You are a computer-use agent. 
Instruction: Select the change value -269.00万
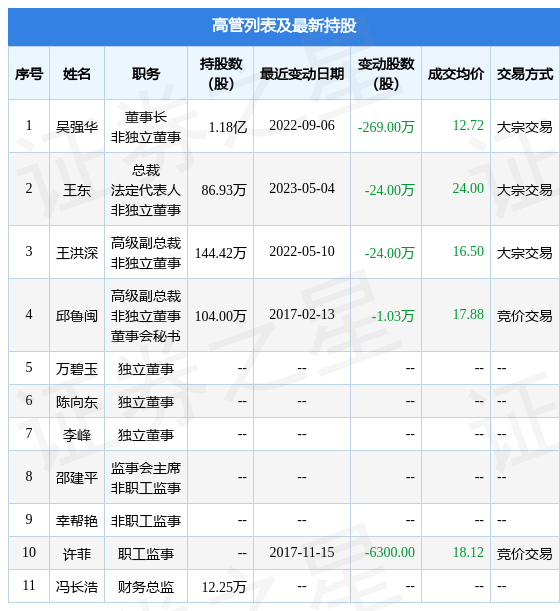[x=386, y=127]
